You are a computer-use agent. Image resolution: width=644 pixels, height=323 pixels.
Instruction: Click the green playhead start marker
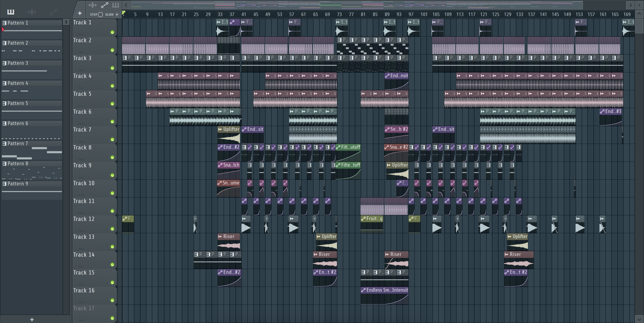[x=124, y=13]
